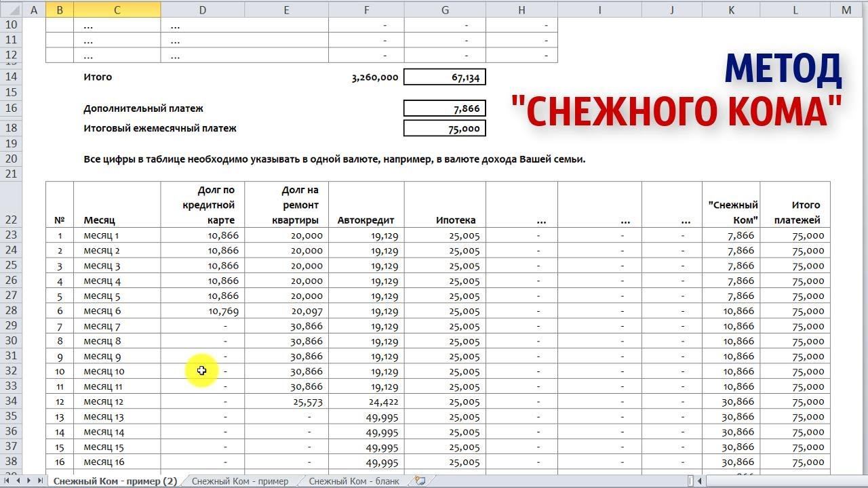Click 'Дополнительный платеж' label
Viewport: 868px width, 488px height.
[143, 108]
